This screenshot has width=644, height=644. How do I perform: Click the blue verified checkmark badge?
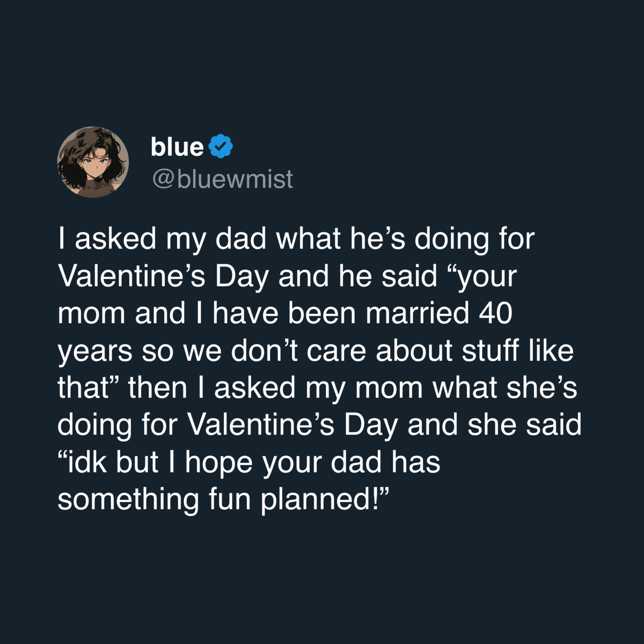[x=220, y=147]
